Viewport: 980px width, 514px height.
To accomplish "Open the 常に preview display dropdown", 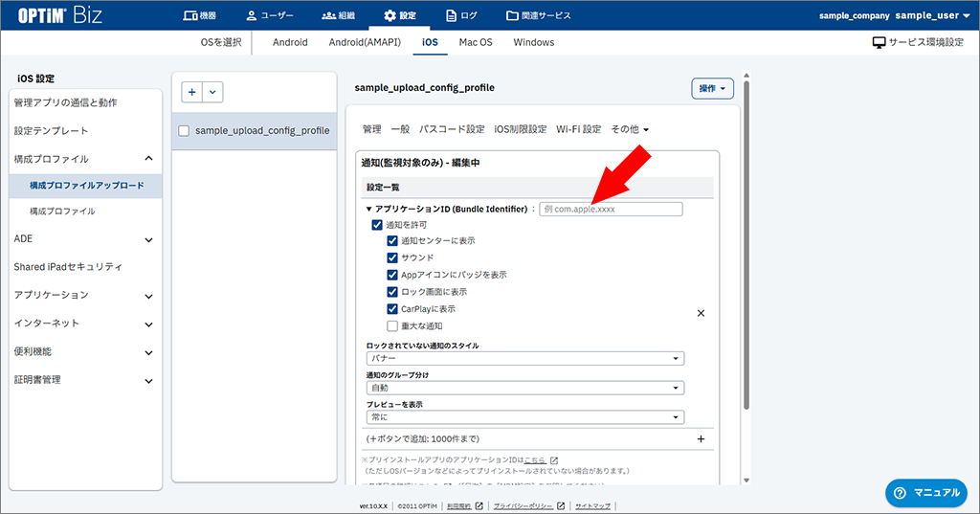I will coord(525,417).
